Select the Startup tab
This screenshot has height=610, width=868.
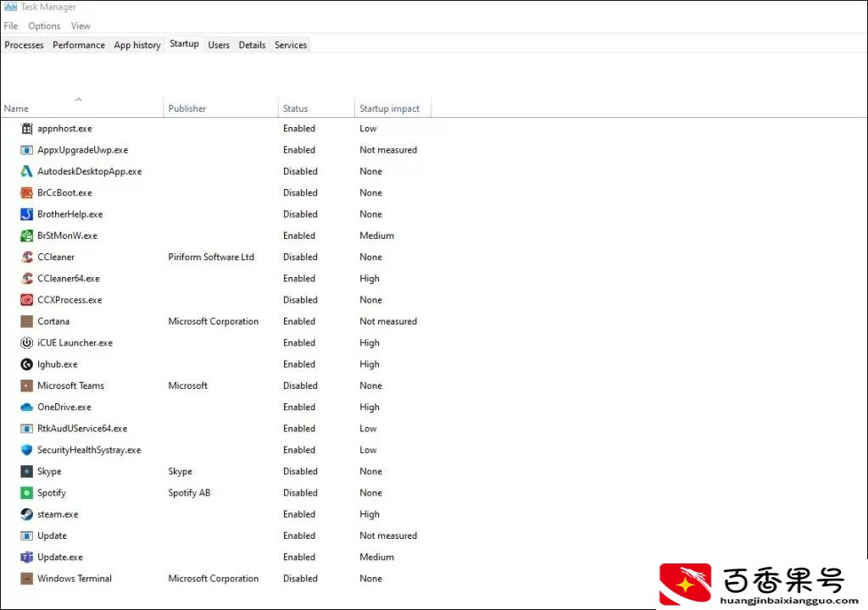tap(184, 44)
